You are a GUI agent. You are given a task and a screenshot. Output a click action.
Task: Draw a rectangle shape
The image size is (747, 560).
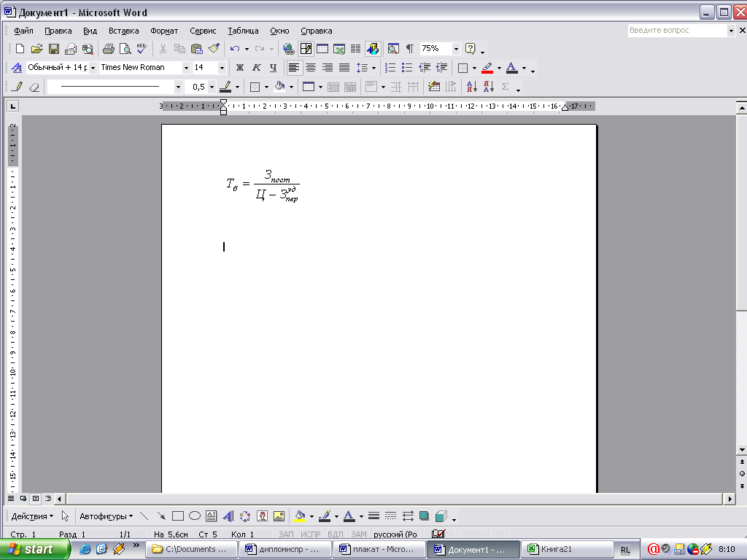point(178,516)
